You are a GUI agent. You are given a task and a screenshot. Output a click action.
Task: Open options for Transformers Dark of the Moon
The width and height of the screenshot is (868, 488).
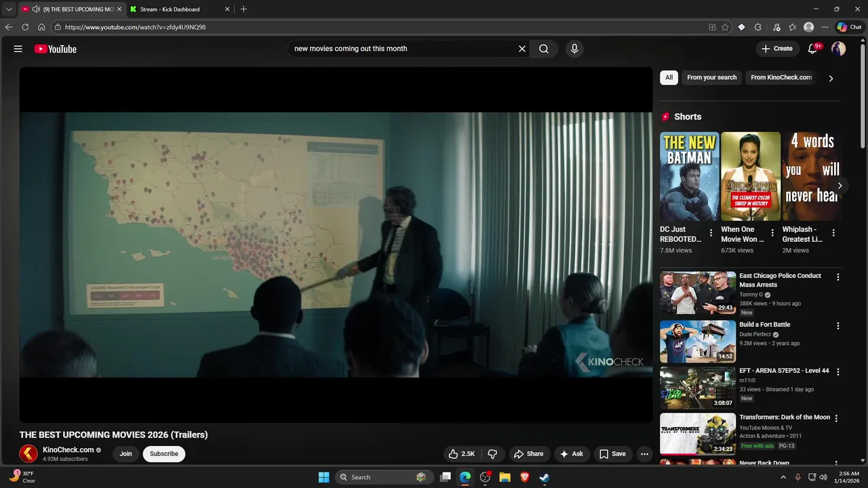click(x=836, y=419)
